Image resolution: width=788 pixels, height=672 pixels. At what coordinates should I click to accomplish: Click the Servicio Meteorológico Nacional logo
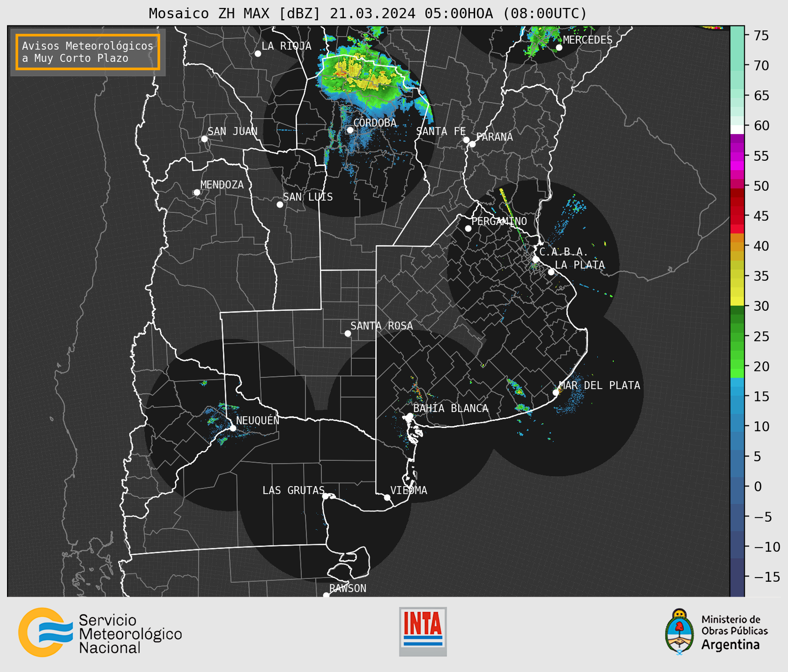(x=100, y=632)
